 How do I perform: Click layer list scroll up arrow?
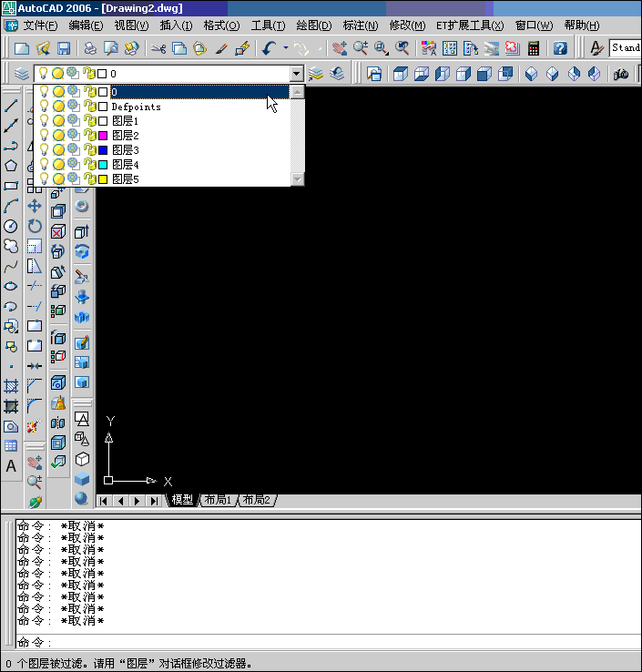click(x=298, y=92)
